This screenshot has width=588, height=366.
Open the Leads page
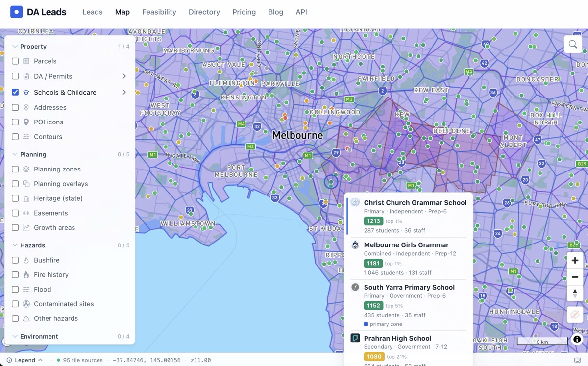click(93, 12)
